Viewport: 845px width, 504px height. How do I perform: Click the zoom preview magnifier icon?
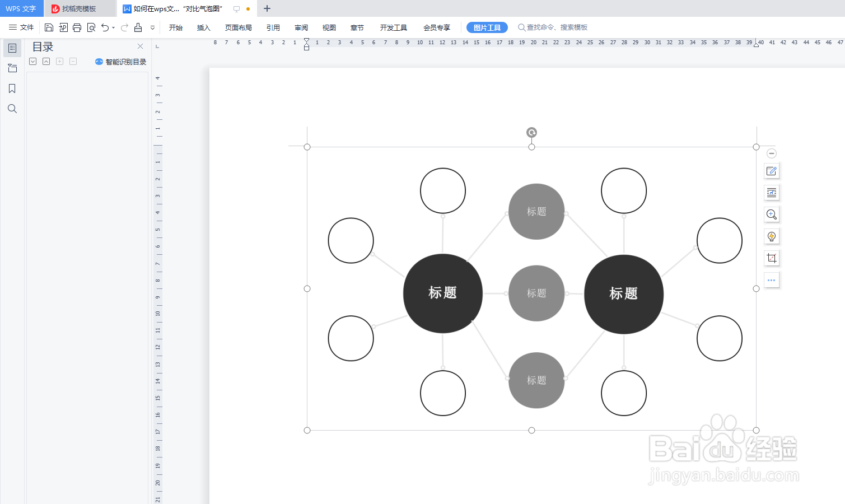point(772,214)
